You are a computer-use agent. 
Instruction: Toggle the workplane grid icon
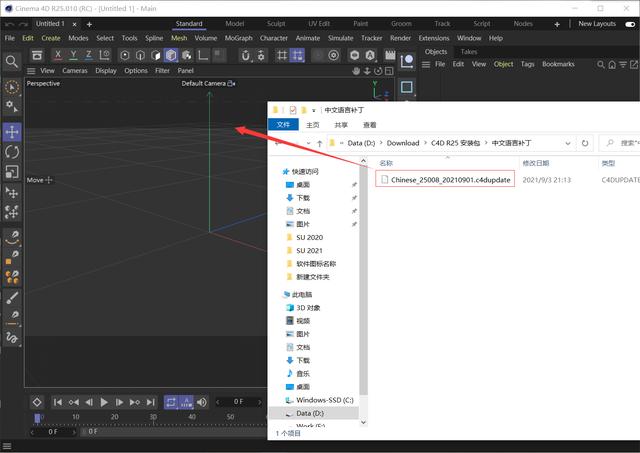click(x=282, y=55)
